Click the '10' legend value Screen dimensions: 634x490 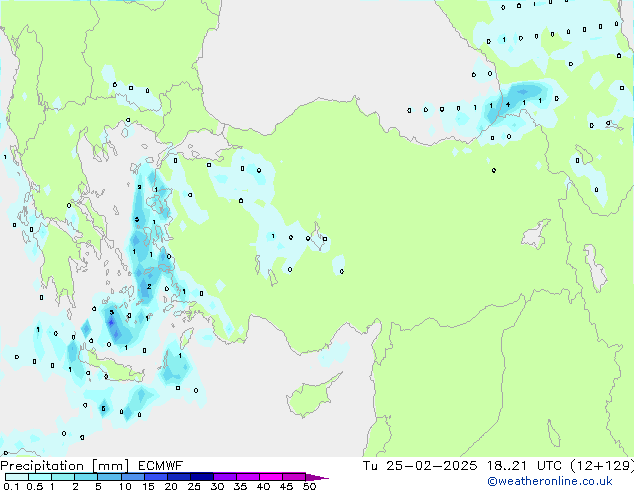click(x=125, y=486)
